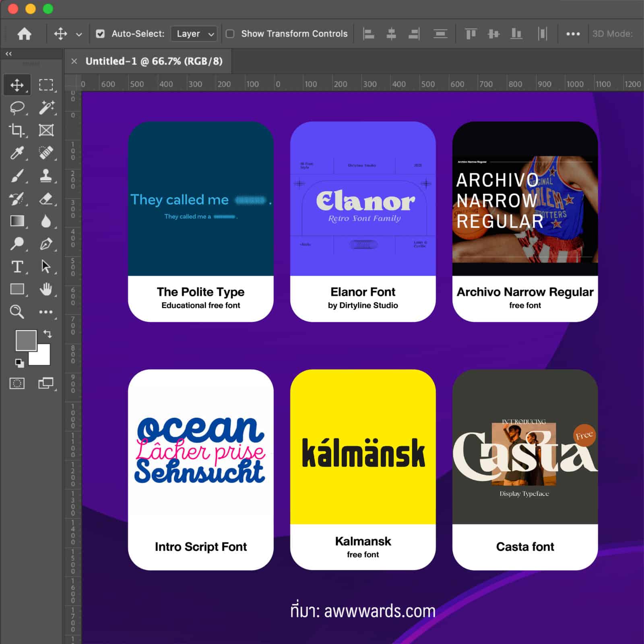644x644 pixels.
Task: Close the Untitled-1 document tab
Action: pos(74,61)
